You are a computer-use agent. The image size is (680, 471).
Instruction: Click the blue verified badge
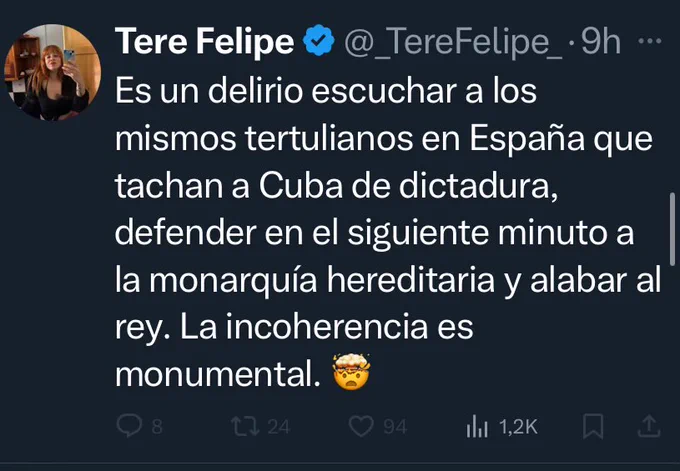pos(318,42)
